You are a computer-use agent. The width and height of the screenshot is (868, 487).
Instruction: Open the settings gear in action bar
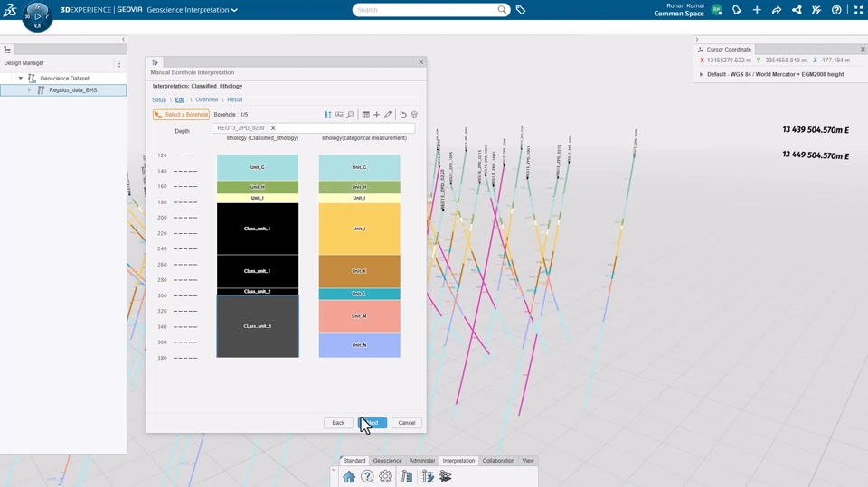click(x=385, y=476)
